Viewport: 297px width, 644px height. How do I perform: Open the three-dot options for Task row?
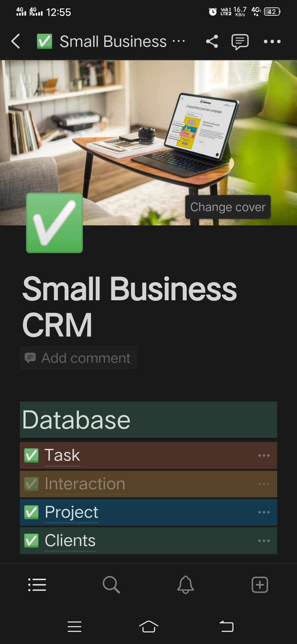(264, 455)
